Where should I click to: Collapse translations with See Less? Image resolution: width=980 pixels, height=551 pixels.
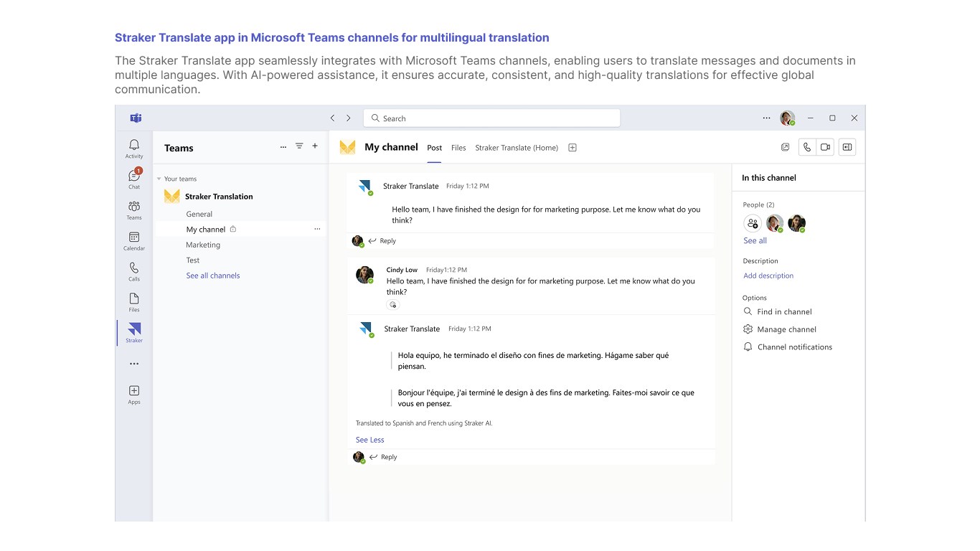click(x=370, y=440)
